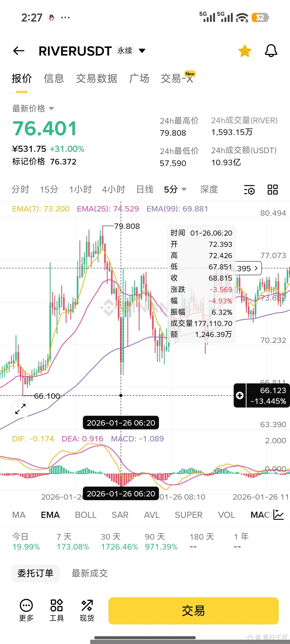290x644 pixels.
Task: Tap the 79.808 high price marker
Action: point(127,226)
